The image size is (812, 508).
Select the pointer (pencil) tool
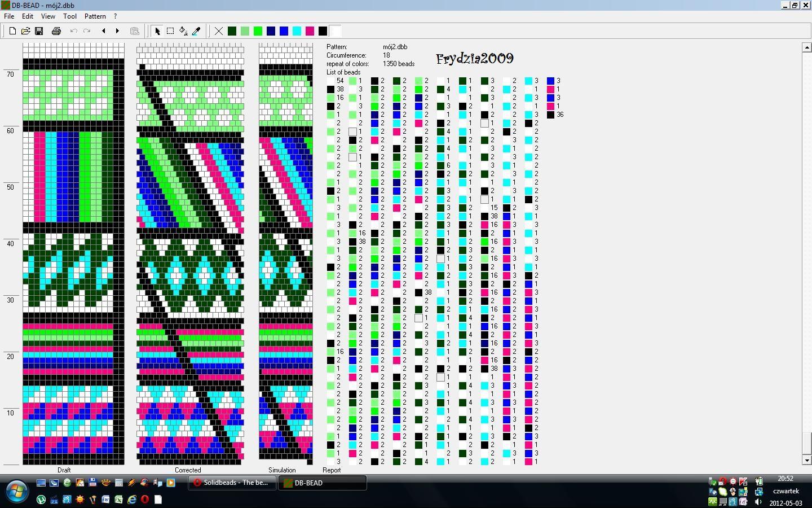[x=157, y=31]
